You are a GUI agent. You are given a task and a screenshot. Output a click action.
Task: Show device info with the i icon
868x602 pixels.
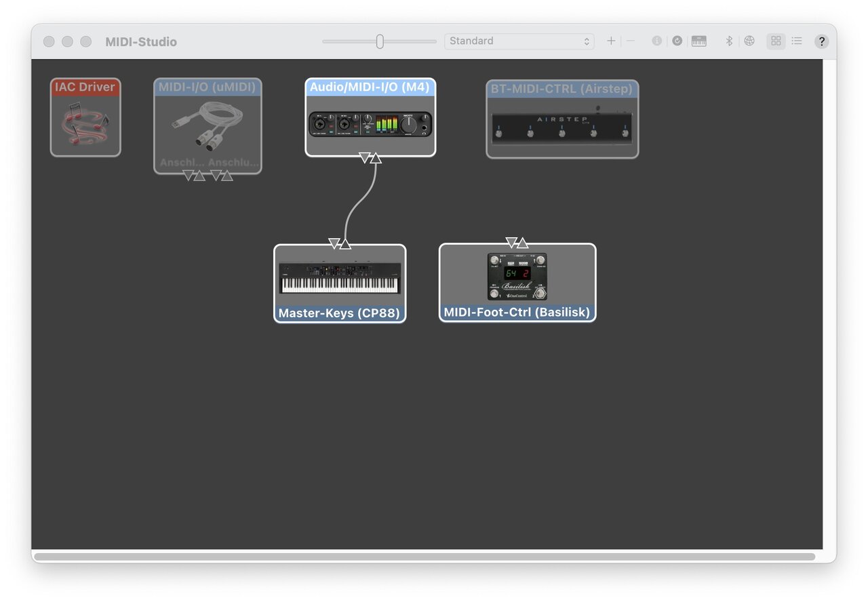click(656, 41)
